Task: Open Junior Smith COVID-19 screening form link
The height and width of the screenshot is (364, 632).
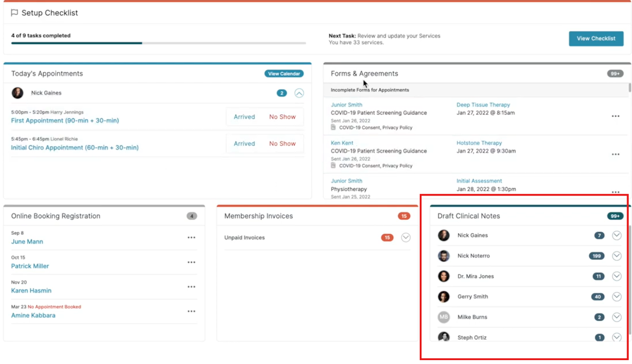Action: pos(346,105)
